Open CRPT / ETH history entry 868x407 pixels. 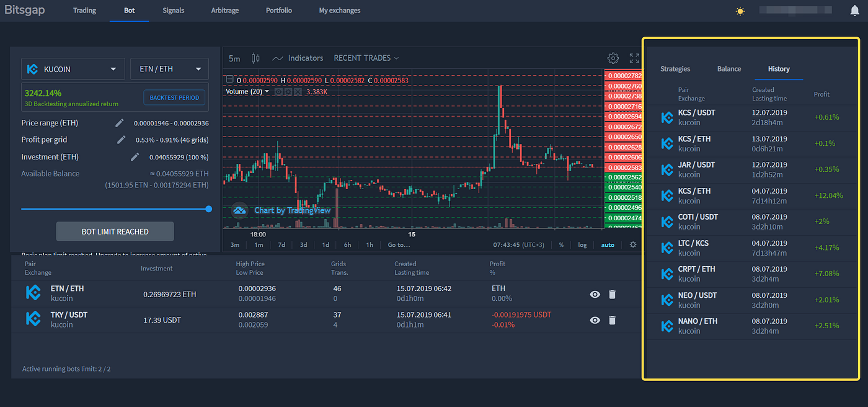(751, 274)
